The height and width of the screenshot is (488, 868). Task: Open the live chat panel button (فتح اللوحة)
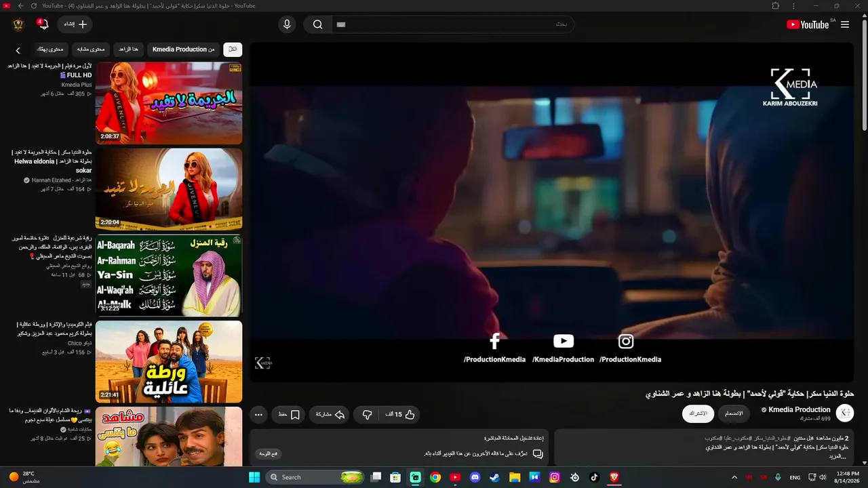point(269,453)
